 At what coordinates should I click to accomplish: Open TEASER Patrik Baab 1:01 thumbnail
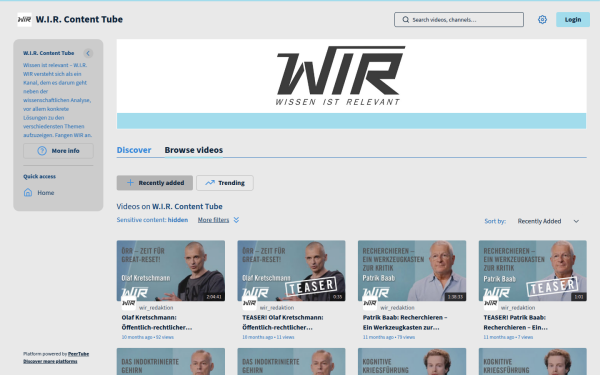coord(533,271)
